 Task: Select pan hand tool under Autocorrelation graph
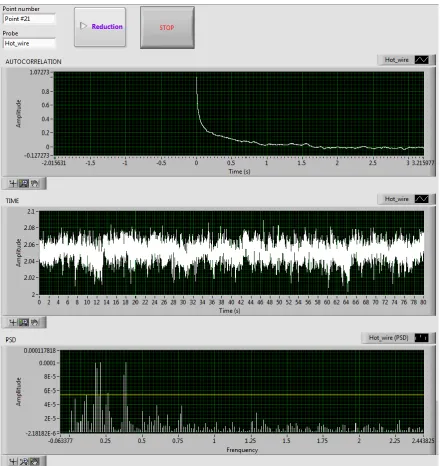point(35,183)
